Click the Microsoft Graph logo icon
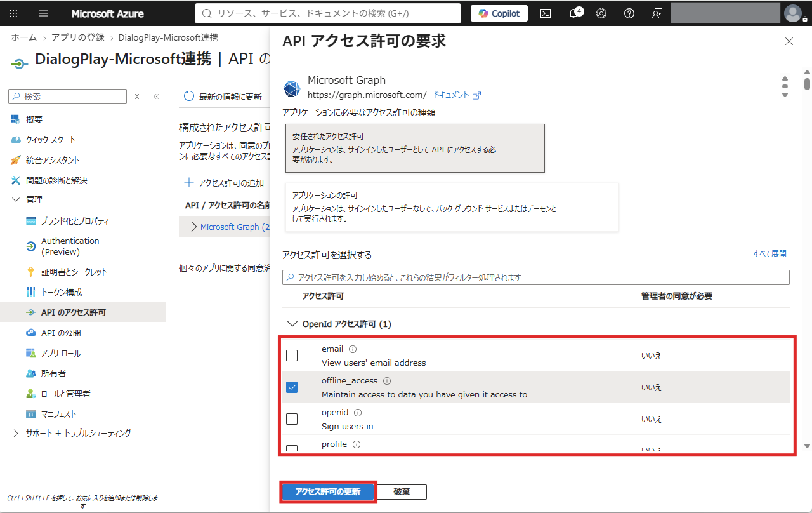This screenshot has height=513, width=812. point(292,89)
